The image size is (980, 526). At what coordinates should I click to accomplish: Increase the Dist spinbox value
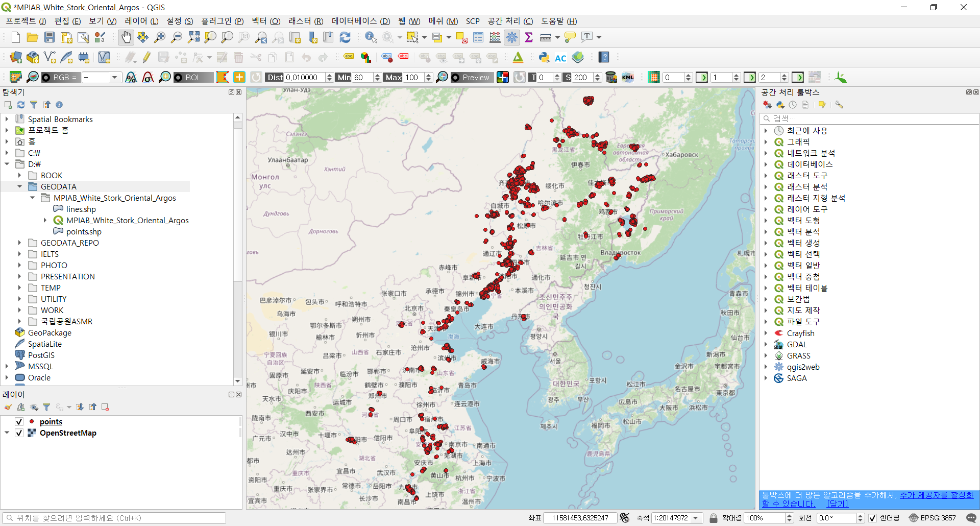[329, 75]
